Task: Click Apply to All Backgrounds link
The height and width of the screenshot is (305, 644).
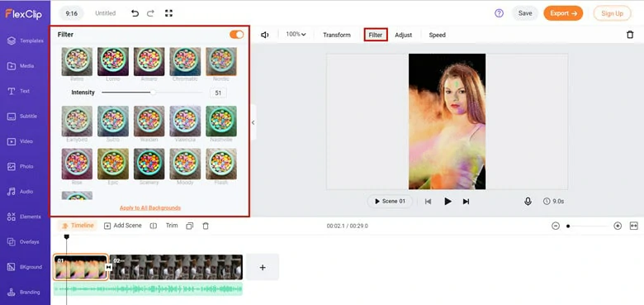Action: pyautogui.click(x=150, y=208)
